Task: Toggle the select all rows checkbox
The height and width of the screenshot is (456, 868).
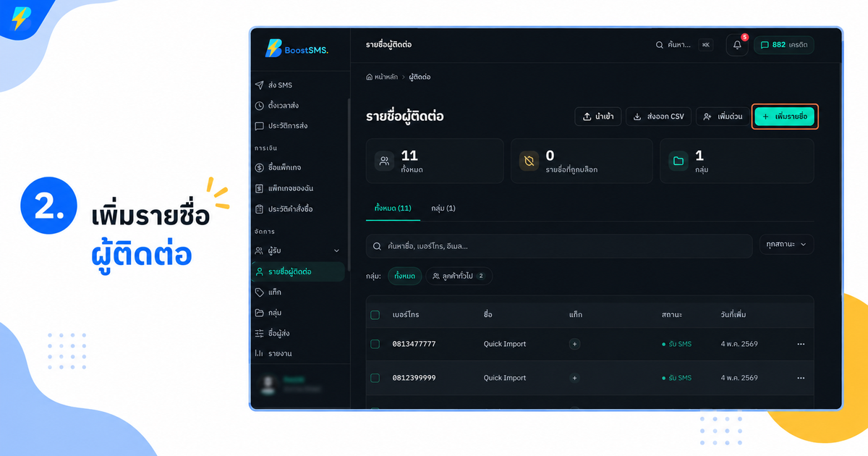Action: (375, 315)
